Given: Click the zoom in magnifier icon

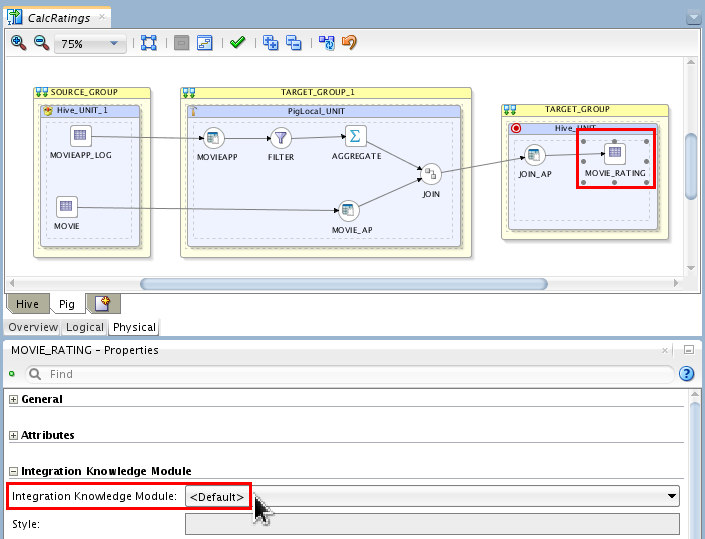Looking at the screenshot, I should click(x=18, y=43).
